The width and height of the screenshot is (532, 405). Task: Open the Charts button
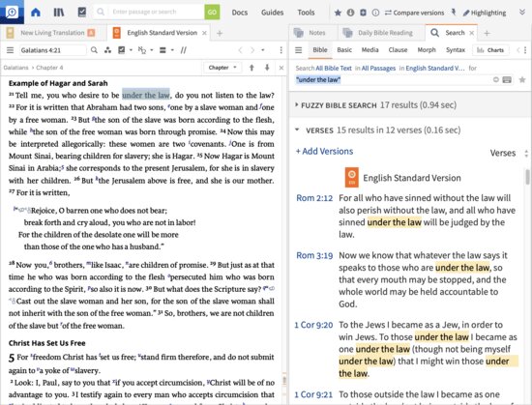point(490,50)
